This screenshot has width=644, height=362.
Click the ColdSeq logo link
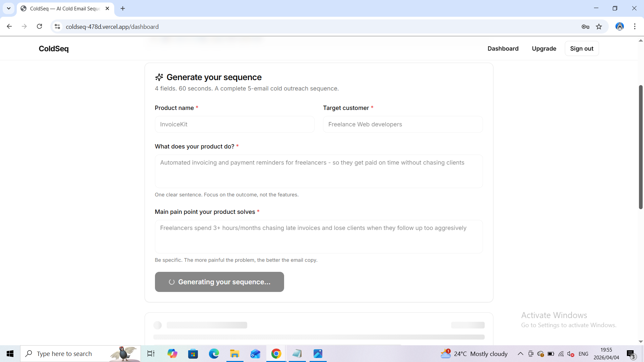pyautogui.click(x=54, y=49)
